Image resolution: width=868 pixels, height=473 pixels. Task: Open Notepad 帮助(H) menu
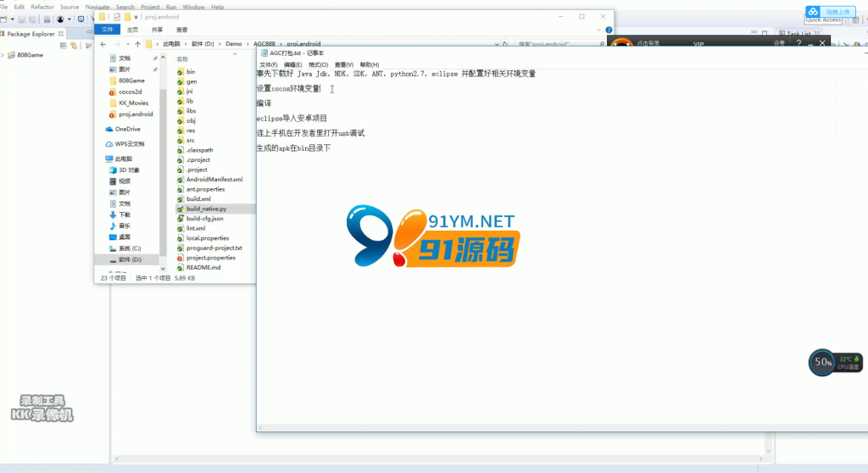[370, 64]
